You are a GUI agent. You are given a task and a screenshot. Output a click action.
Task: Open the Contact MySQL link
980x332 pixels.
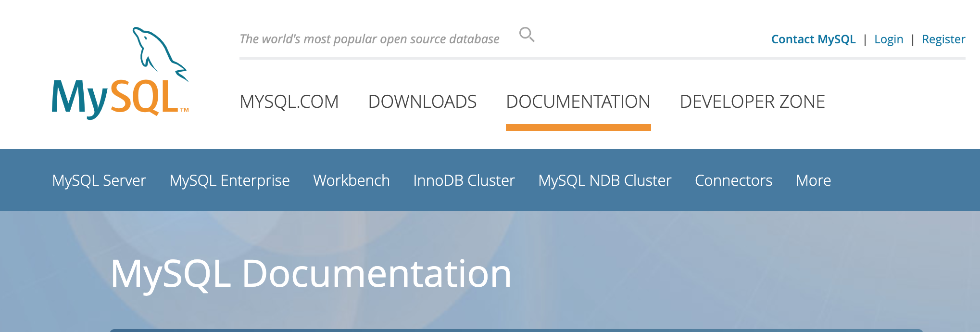coord(813,39)
